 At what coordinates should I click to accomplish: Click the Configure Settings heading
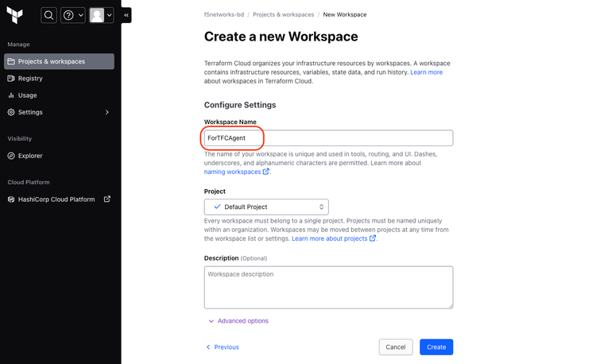click(240, 105)
